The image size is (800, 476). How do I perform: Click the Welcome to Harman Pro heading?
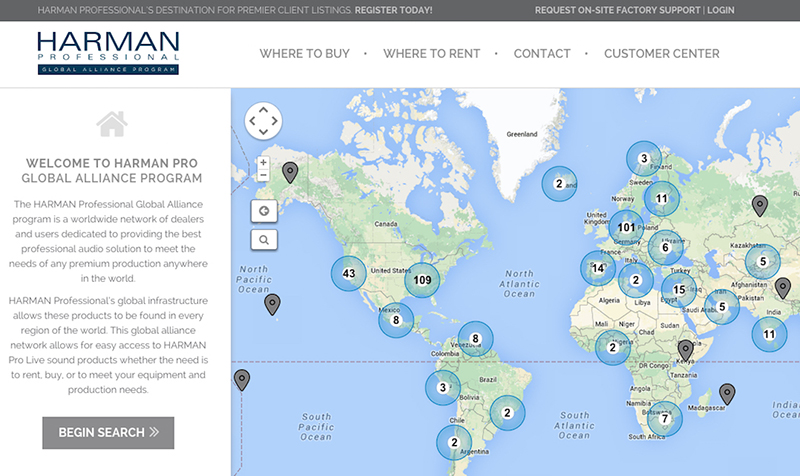pos(112,170)
